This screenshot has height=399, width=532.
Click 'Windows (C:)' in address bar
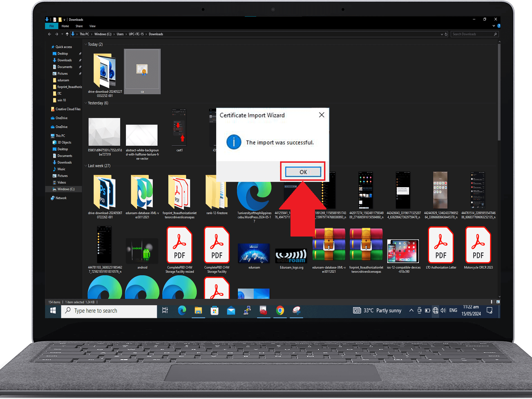(x=103, y=34)
